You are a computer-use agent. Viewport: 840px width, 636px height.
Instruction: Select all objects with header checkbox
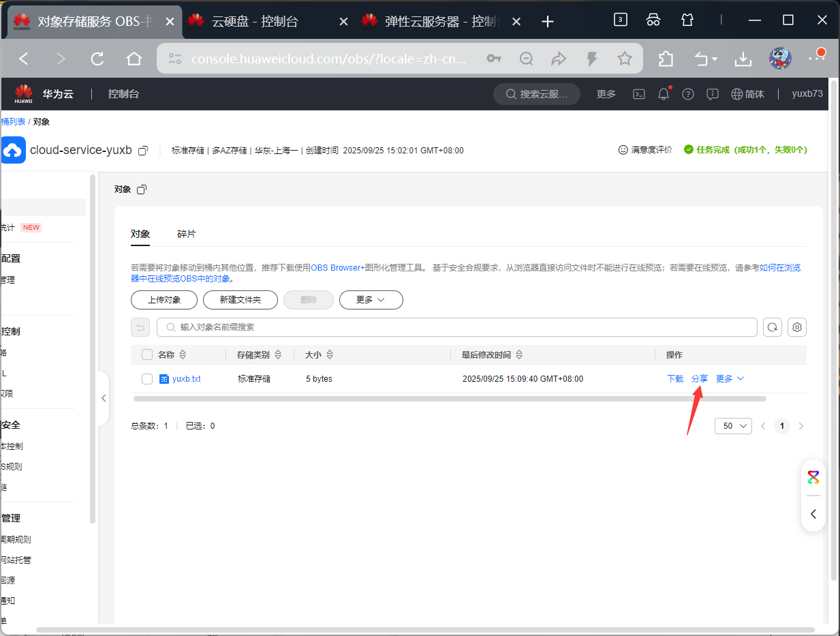click(147, 354)
